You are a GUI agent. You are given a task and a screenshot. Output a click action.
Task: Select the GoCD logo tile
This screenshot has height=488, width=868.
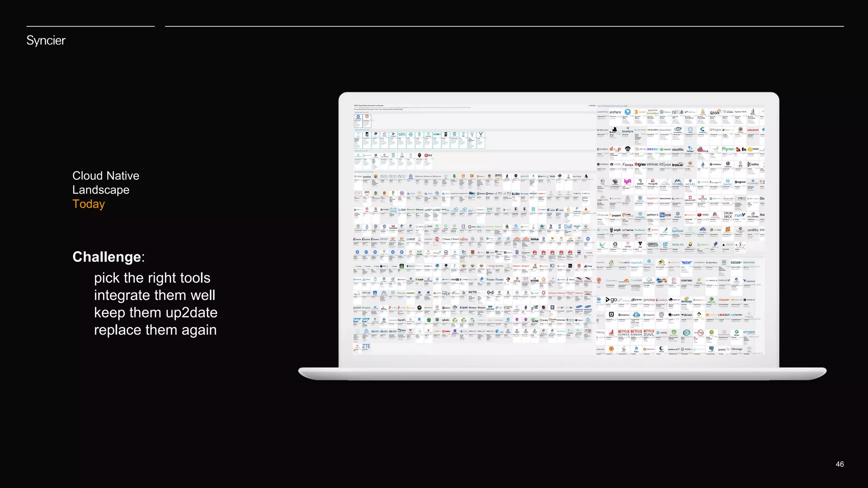coord(612,300)
